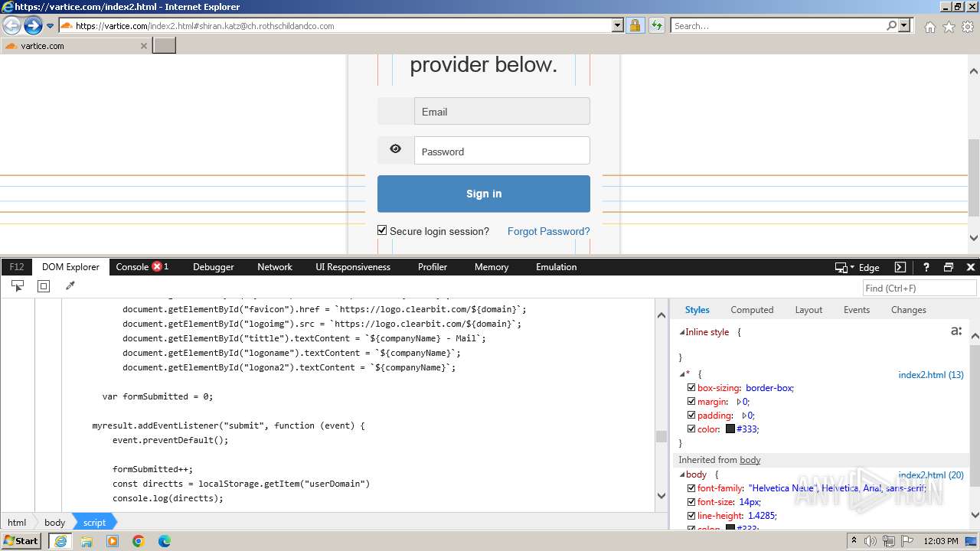Click the volume speaker tray icon
Viewport: 980px width, 551px height.
click(x=871, y=541)
